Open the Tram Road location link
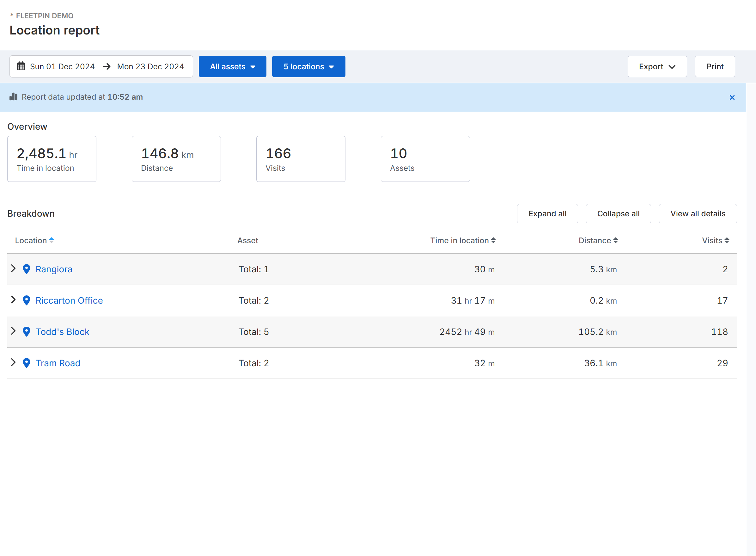This screenshot has height=556, width=756. (58, 363)
